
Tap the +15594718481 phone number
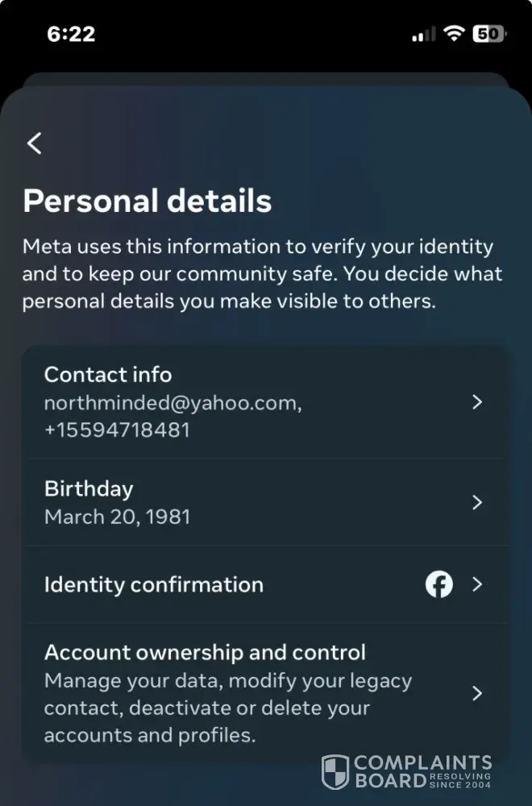(117, 430)
